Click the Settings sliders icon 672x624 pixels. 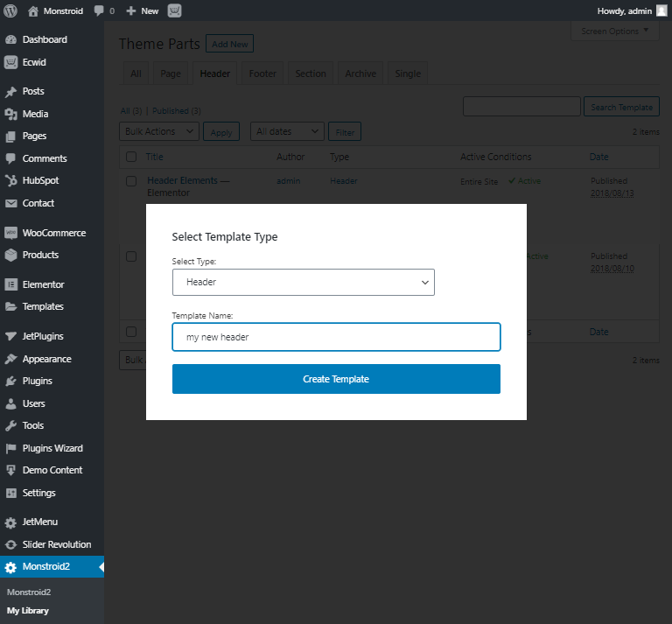(x=11, y=494)
